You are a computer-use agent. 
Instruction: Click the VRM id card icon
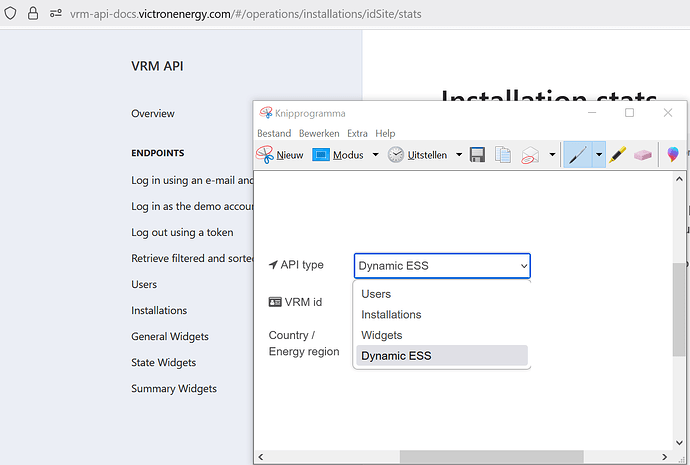[275, 302]
